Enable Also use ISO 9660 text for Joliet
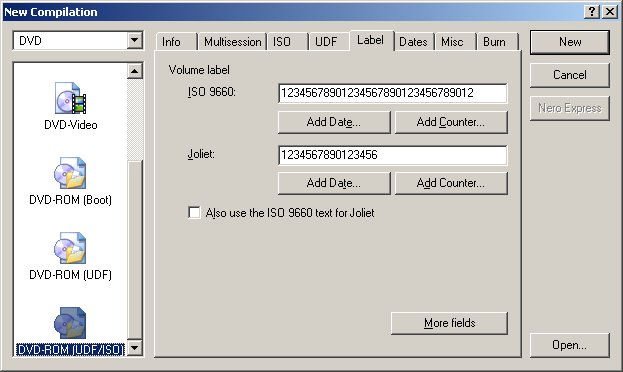623x372 pixels. (x=194, y=213)
